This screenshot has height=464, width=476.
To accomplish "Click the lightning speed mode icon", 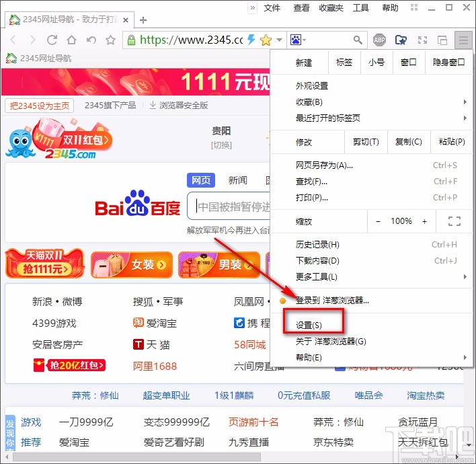I will click(x=251, y=40).
